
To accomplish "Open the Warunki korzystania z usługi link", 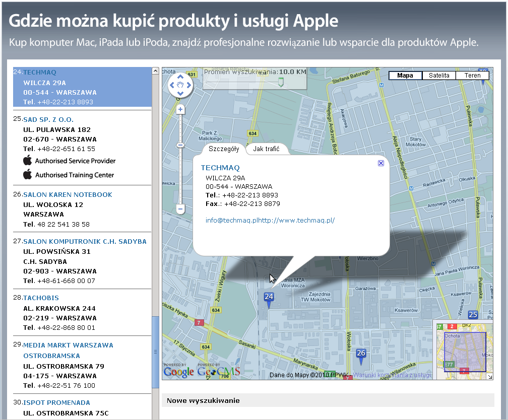I will click(392, 375).
